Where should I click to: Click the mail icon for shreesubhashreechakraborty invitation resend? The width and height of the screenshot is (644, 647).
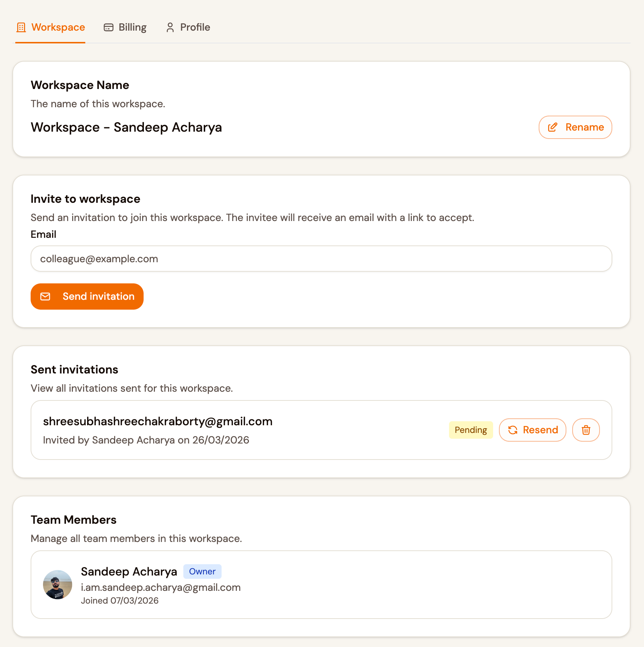tap(513, 430)
